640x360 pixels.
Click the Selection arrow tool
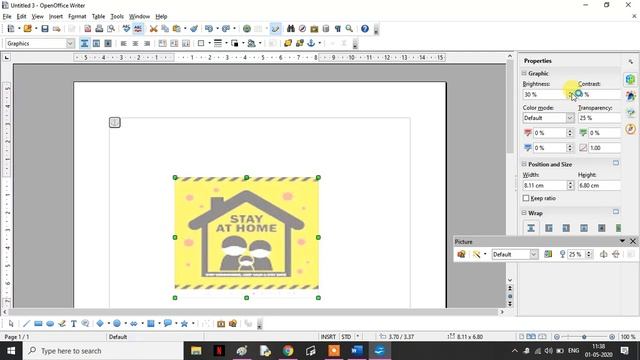[11, 324]
